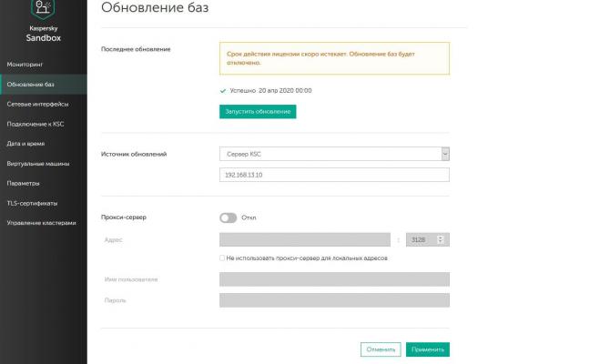Click the Kaspersky Sandbox logo icon
This screenshot has height=364, width=610.
click(x=43, y=10)
